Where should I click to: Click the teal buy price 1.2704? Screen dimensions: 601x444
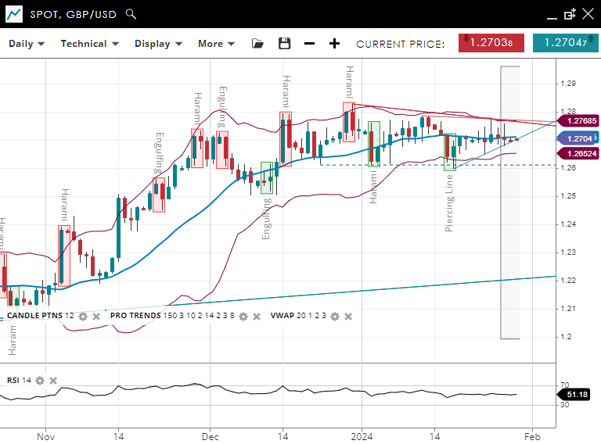pyautogui.click(x=565, y=43)
